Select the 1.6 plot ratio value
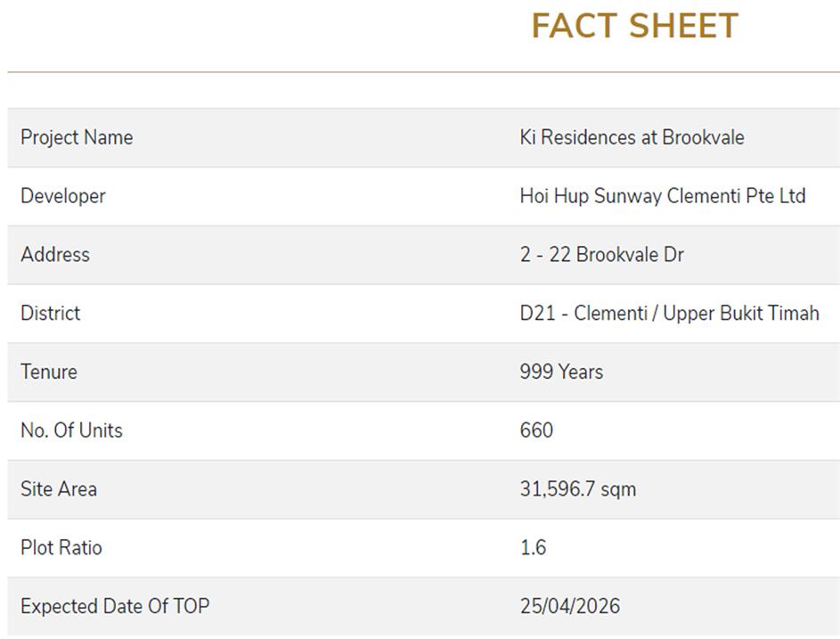840x639 pixels. [533, 547]
